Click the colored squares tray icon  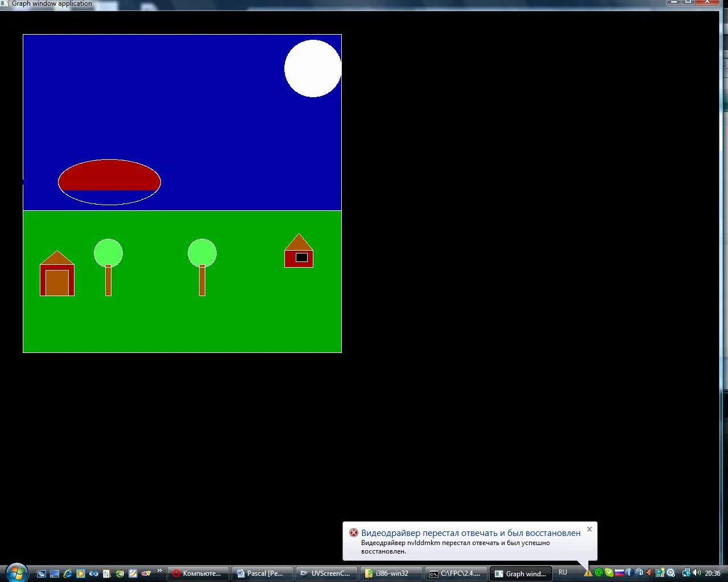660,573
